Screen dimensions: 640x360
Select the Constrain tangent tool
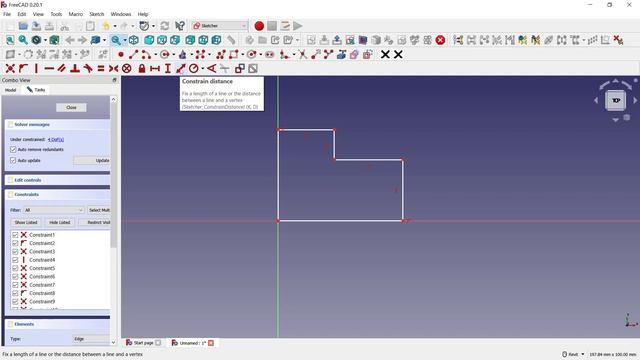(x=88, y=69)
